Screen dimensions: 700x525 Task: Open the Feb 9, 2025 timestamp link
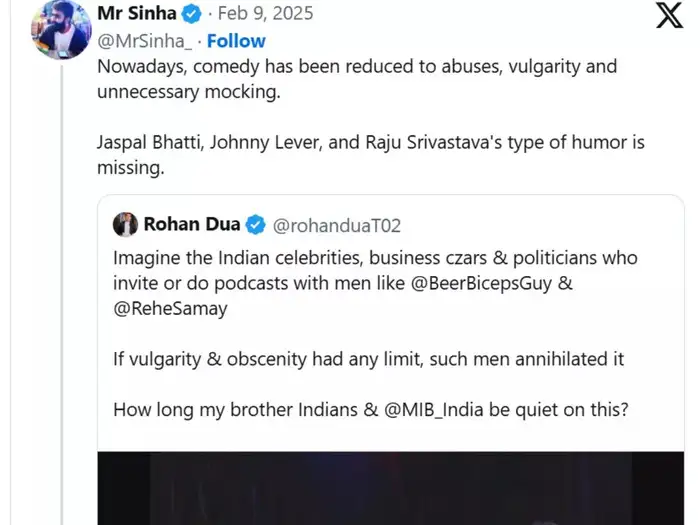265,14
